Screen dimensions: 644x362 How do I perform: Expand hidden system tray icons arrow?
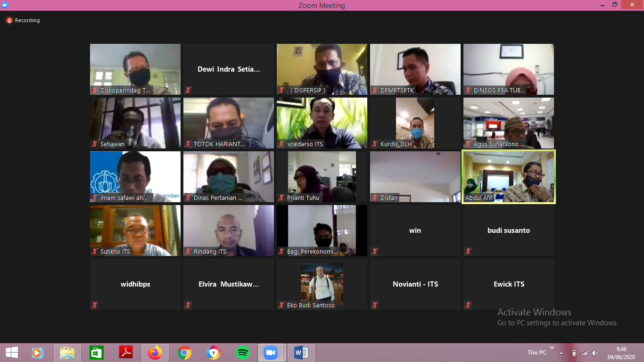(x=561, y=353)
